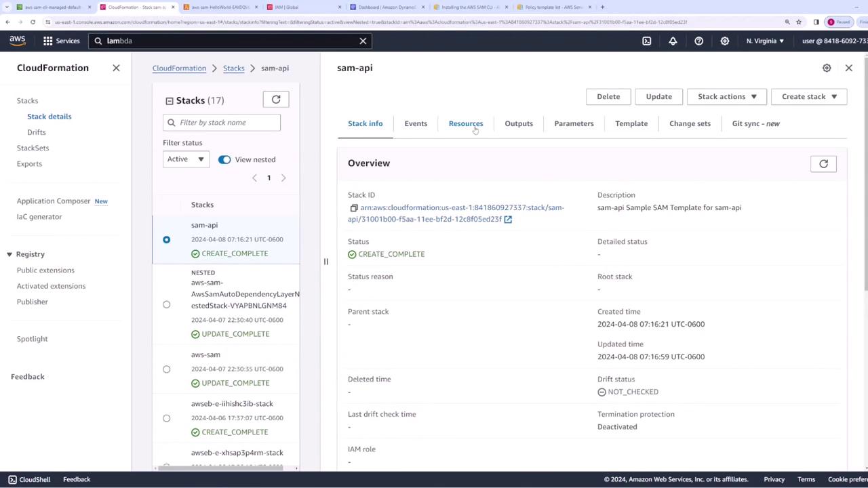
Task: Click the Delete stack button
Action: tap(608, 96)
